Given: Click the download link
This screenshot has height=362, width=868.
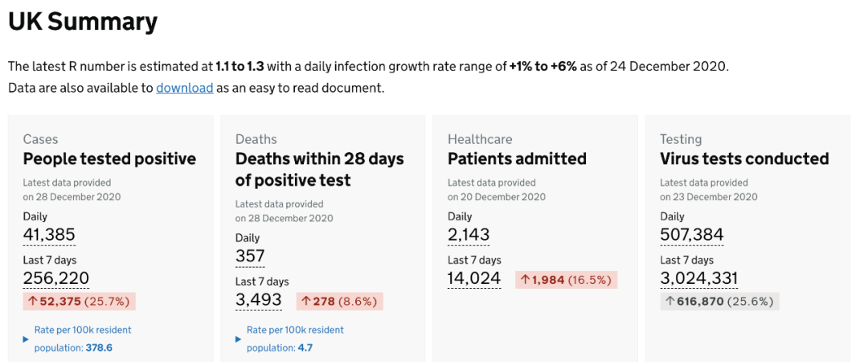Looking at the screenshot, I should 184,88.
